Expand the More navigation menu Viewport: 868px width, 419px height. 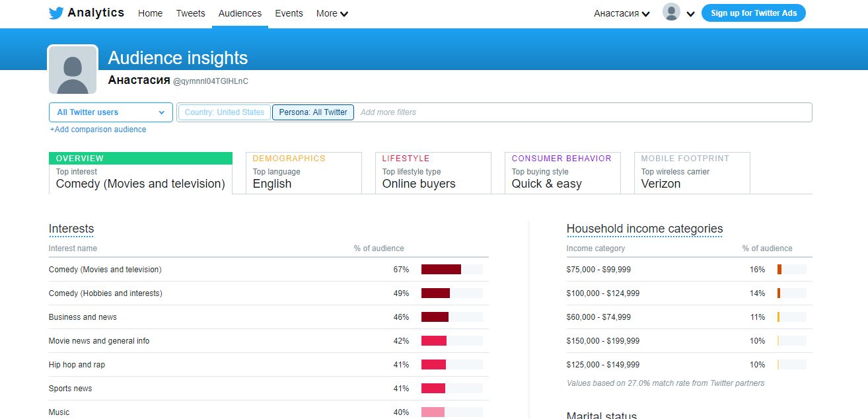click(x=332, y=13)
